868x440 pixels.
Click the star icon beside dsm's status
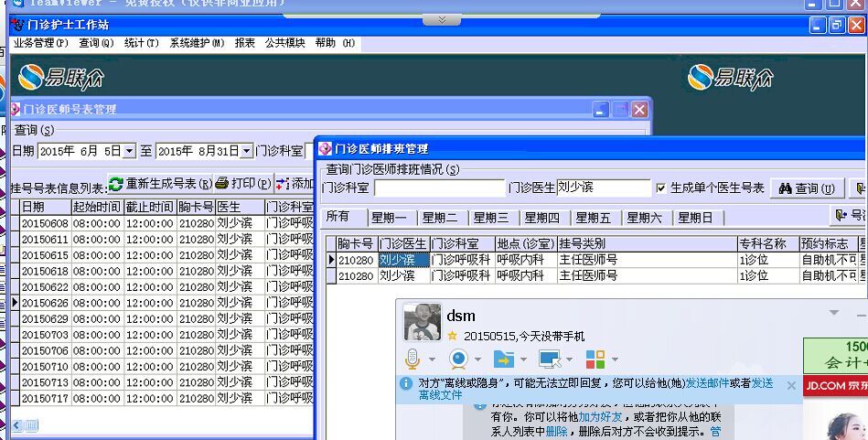(x=452, y=336)
